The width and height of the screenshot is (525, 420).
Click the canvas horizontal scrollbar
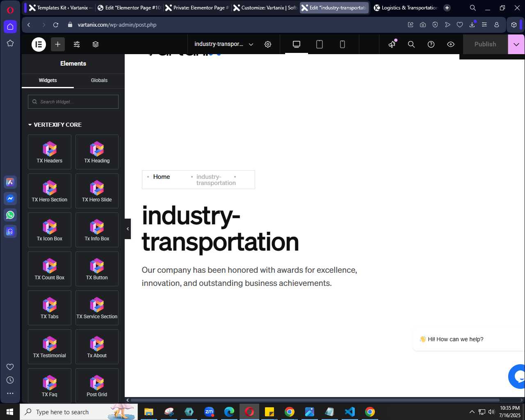[x=315, y=400]
